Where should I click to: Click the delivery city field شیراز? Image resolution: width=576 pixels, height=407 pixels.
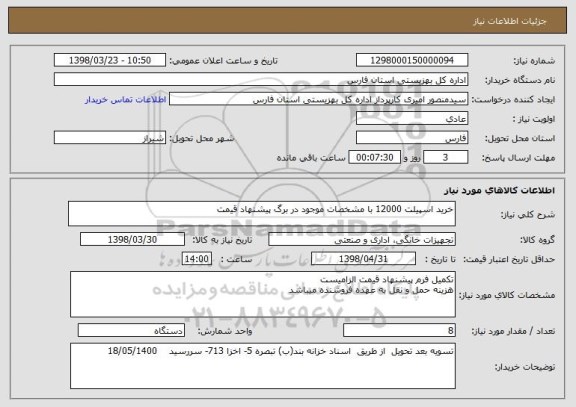(110, 138)
